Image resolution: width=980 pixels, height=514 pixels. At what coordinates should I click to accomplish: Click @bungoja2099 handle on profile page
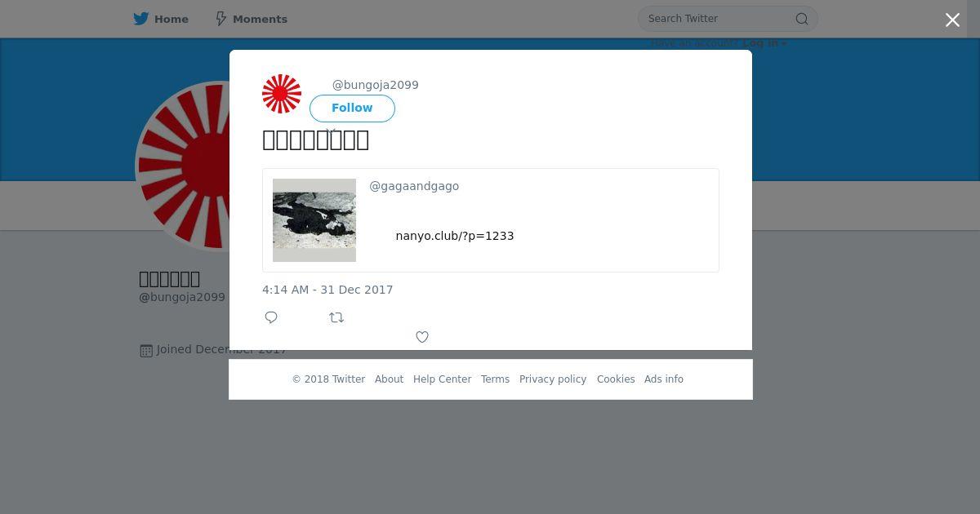point(182,297)
